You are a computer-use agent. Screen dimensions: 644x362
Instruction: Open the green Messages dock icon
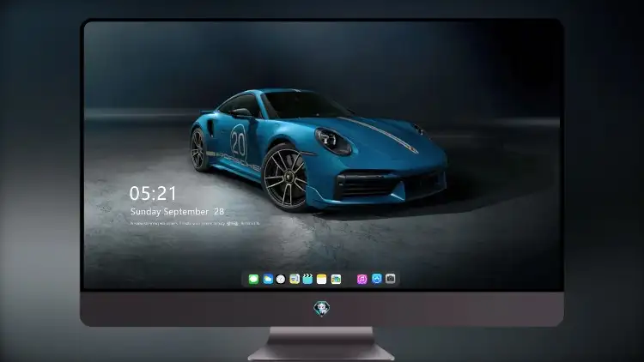point(253,279)
